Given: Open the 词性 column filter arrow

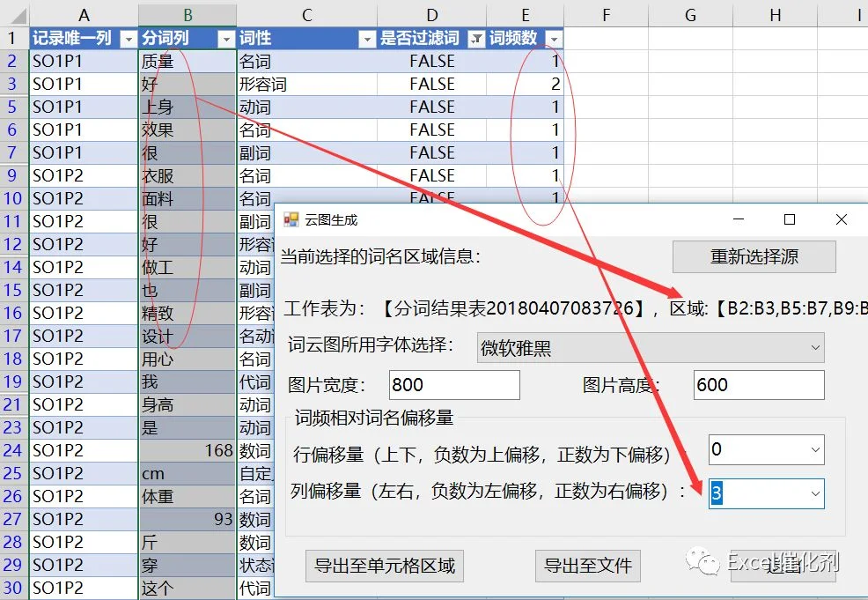Looking at the screenshot, I should (367, 39).
